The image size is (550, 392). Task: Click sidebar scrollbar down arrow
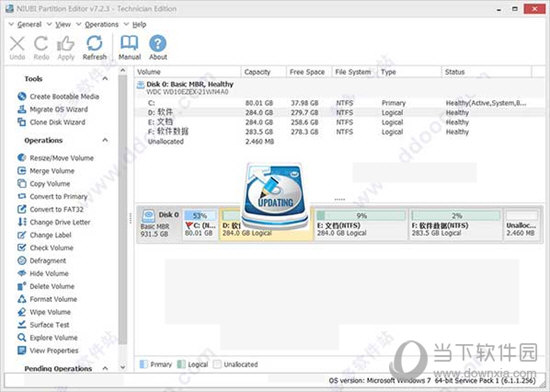point(123,367)
